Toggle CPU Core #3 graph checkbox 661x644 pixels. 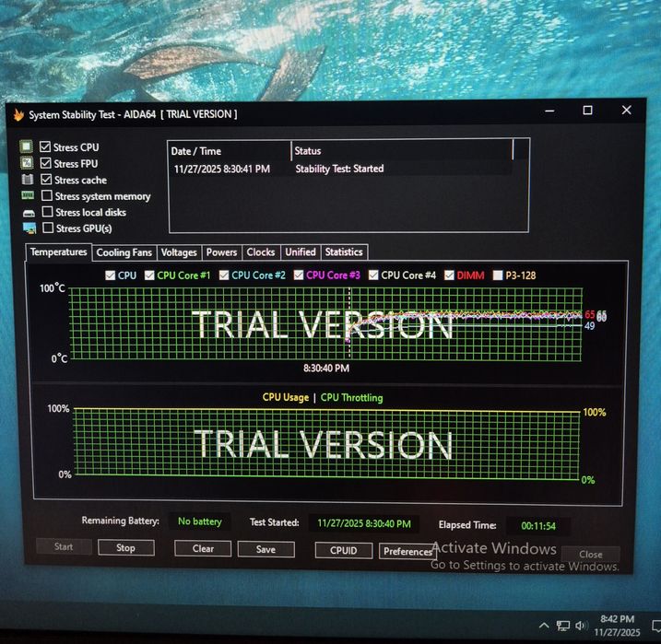pyautogui.click(x=299, y=275)
